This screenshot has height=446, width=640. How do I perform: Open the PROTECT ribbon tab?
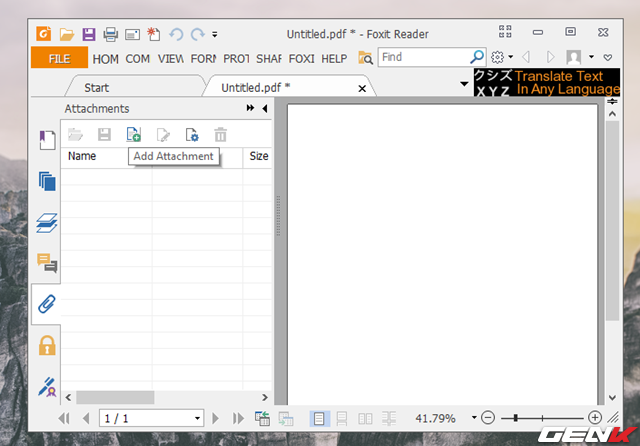(236, 59)
